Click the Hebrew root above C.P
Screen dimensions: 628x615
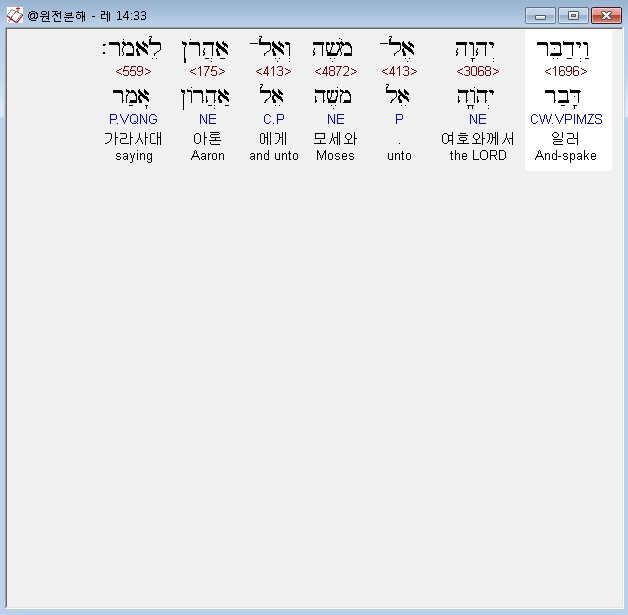pos(272,95)
